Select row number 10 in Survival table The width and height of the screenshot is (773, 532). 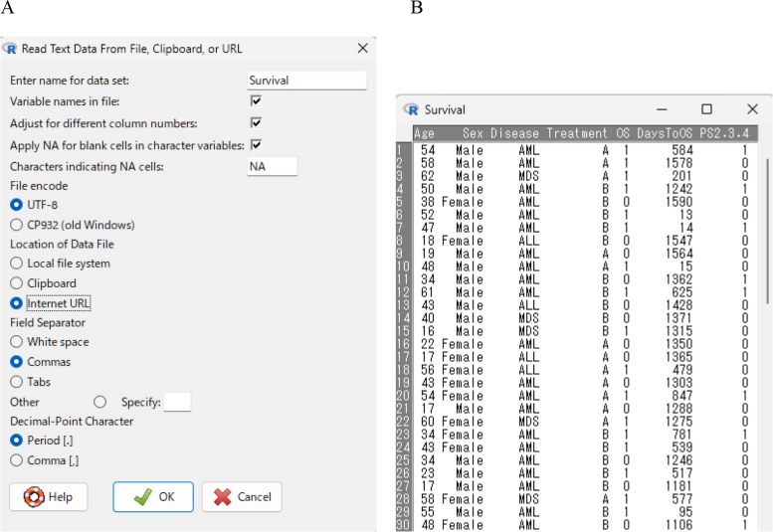pyautogui.click(x=403, y=266)
